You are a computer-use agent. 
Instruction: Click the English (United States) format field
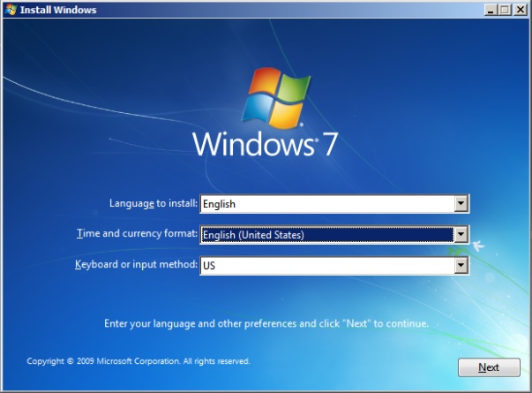click(x=326, y=235)
